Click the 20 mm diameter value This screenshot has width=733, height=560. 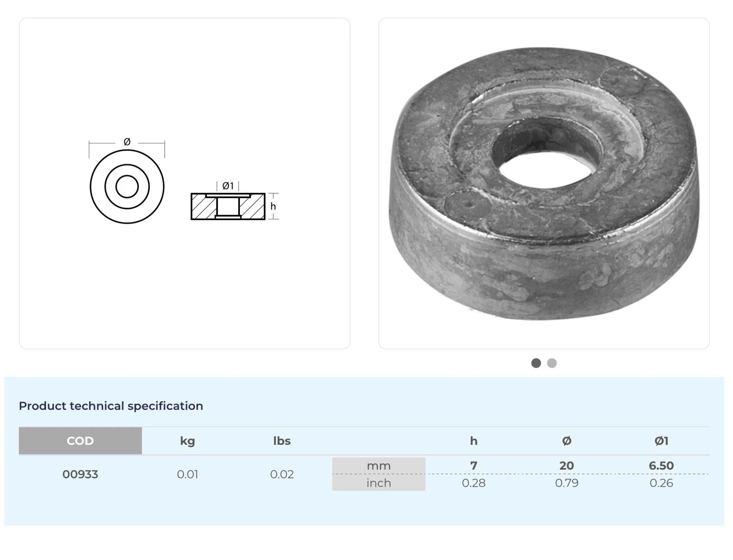click(x=566, y=466)
